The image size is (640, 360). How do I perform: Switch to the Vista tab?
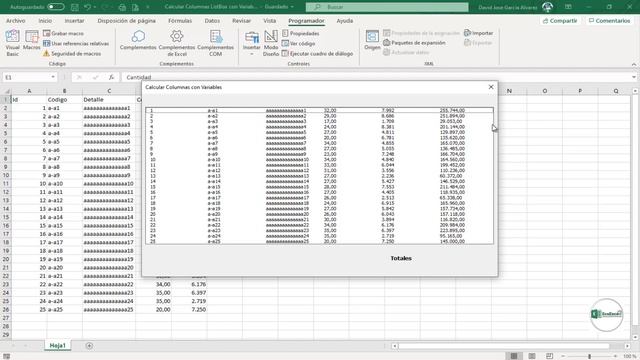tap(269, 21)
